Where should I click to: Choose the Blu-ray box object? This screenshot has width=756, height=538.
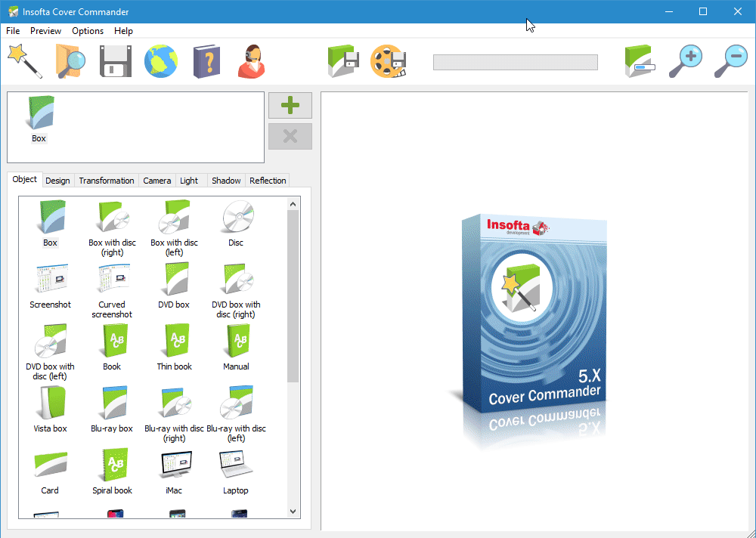pyautogui.click(x=112, y=410)
